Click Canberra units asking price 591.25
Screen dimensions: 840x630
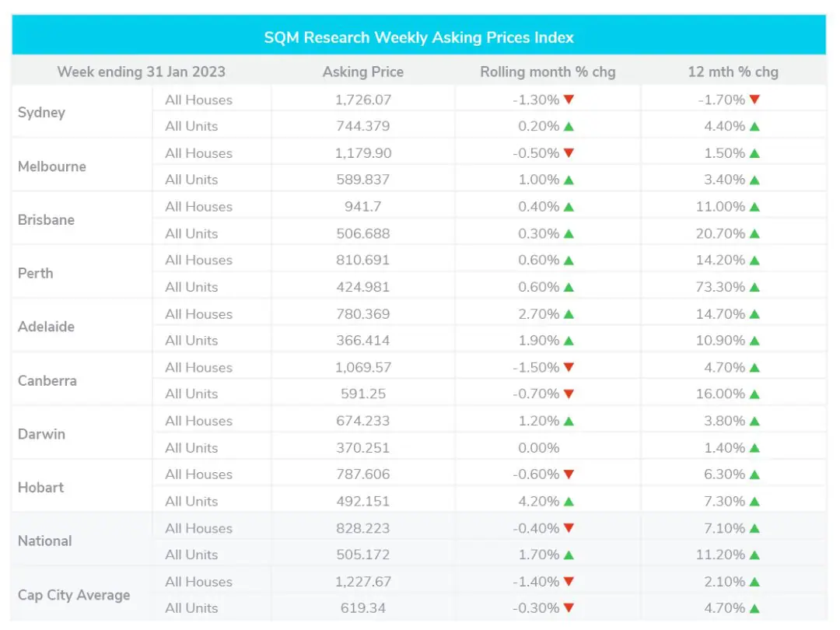click(x=363, y=394)
